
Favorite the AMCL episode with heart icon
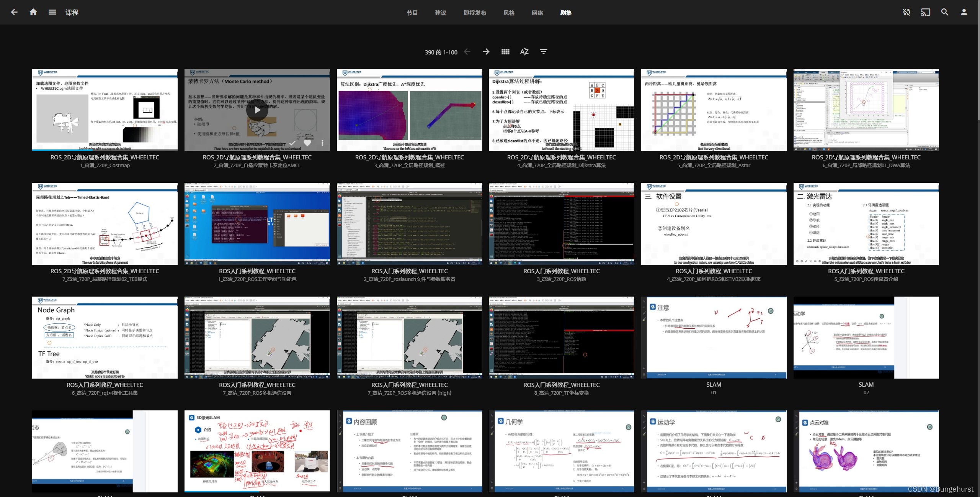click(x=307, y=143)
